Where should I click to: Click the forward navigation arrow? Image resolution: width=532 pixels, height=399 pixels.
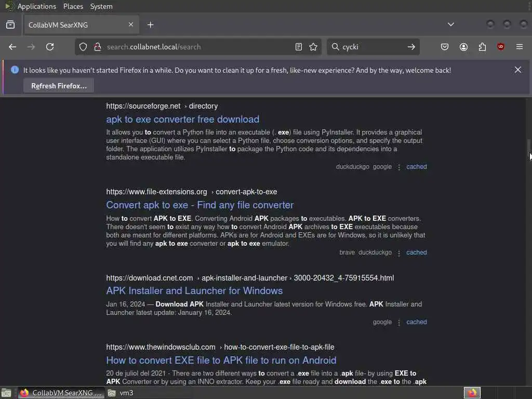click(31, 47)
